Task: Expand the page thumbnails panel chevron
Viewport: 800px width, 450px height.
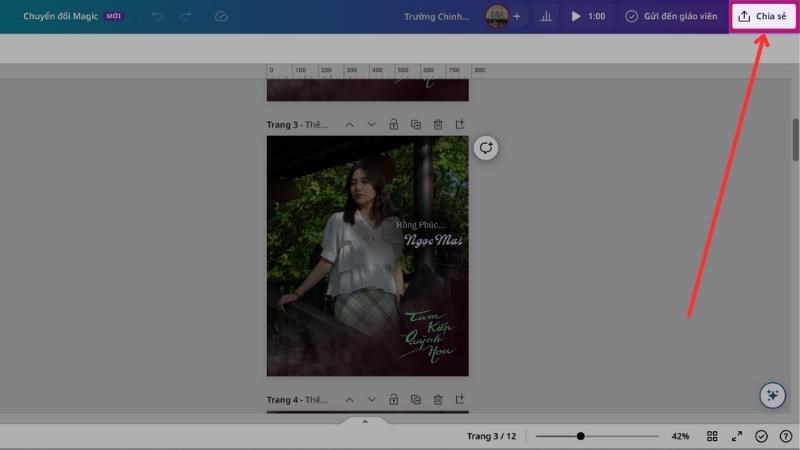Action: point(365,421)
